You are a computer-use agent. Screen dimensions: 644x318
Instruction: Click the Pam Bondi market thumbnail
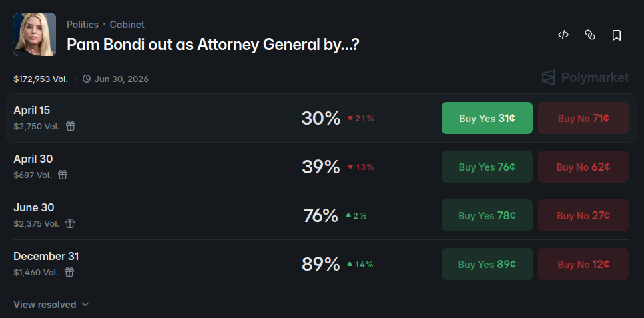(x=35, y=35)
